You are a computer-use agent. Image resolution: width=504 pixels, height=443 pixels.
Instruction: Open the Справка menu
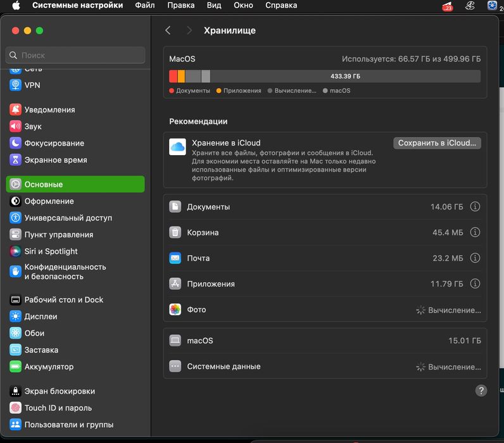click(281, 6)
